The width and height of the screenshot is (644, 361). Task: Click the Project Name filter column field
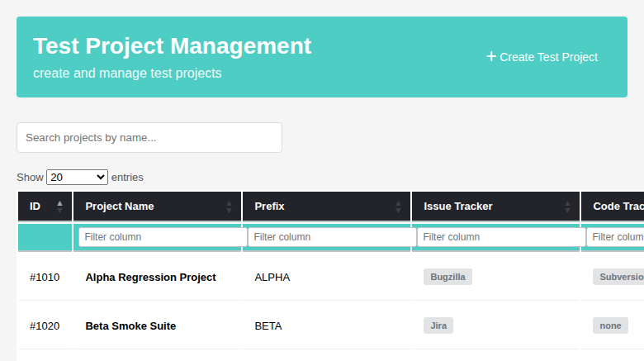(163, 237)
